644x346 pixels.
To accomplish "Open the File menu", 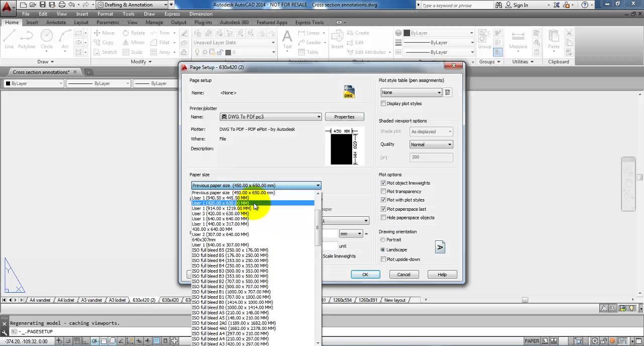I will pyautogui.click(x=26, y=14).
